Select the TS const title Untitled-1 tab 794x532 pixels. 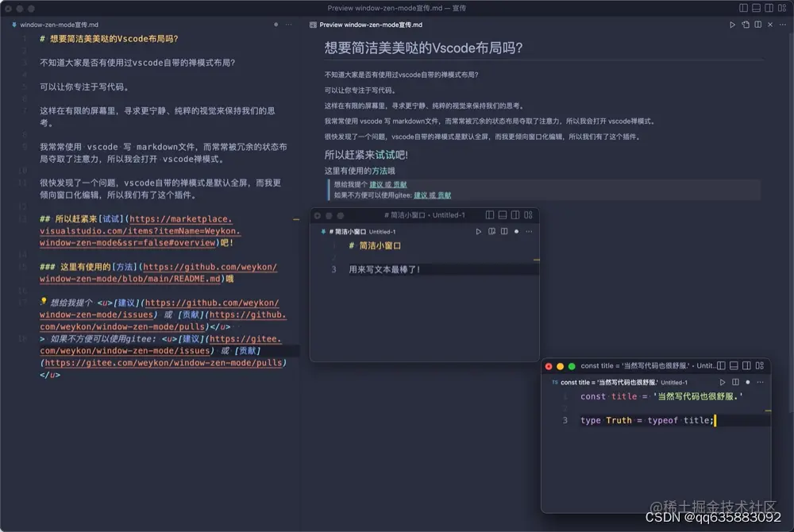(x=620, y=382)
